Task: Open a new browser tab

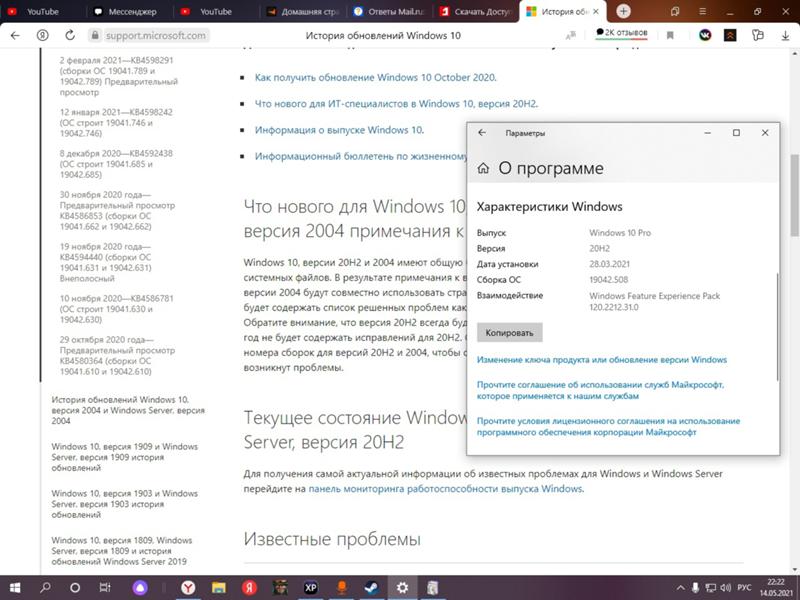Action: coord(623,11)
